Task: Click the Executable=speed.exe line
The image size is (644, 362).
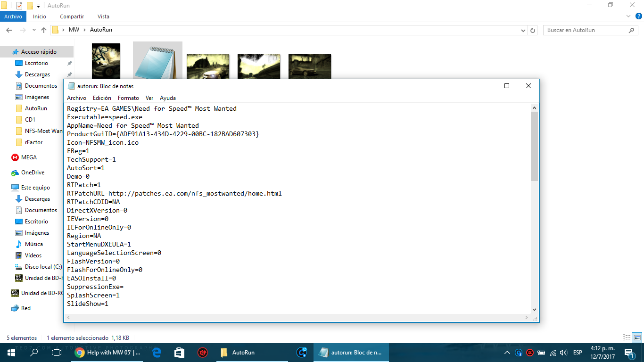Action: tap(105, 117)
